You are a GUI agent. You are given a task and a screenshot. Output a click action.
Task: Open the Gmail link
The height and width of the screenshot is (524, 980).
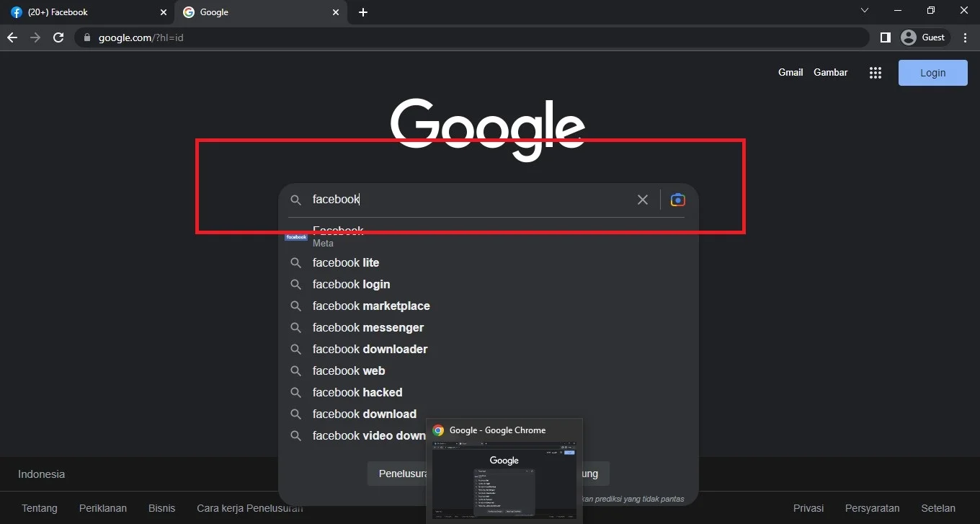click(790, 72)
